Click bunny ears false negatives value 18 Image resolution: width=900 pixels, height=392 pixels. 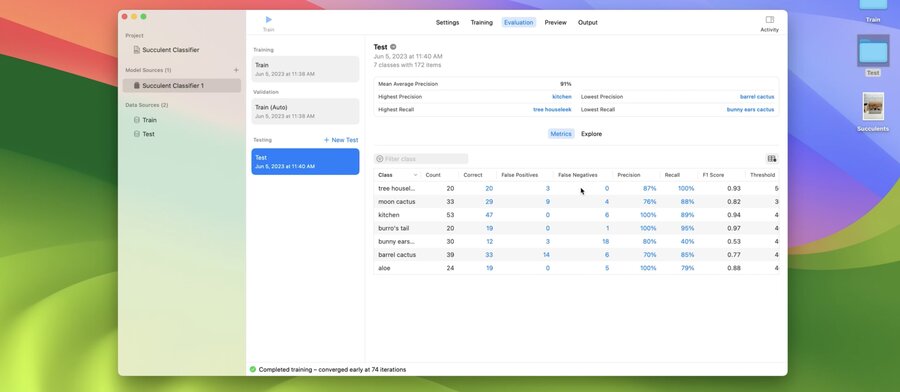(x=606, y=242)
